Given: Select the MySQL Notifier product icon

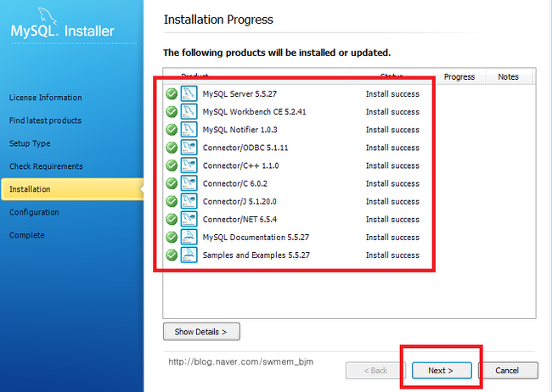Looking at the screenshot, I should pos(189,130).
